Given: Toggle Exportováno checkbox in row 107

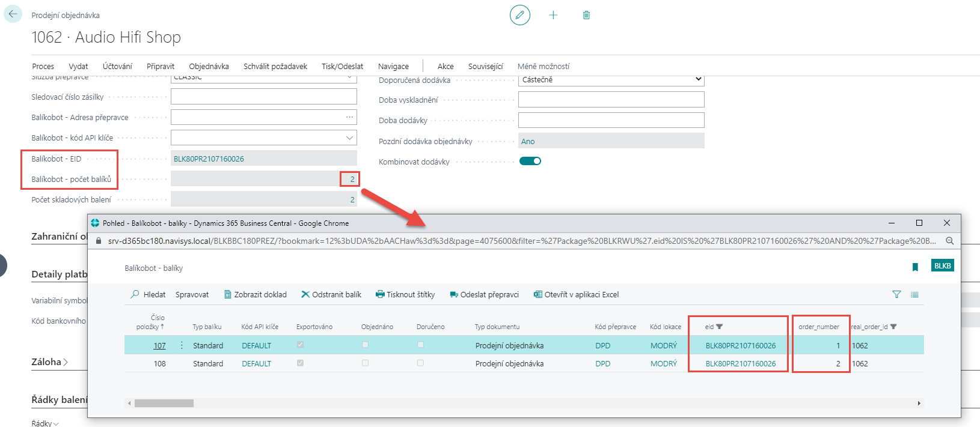Looking at the screenshot, I should pyautogui.click(x=300, y=345).
